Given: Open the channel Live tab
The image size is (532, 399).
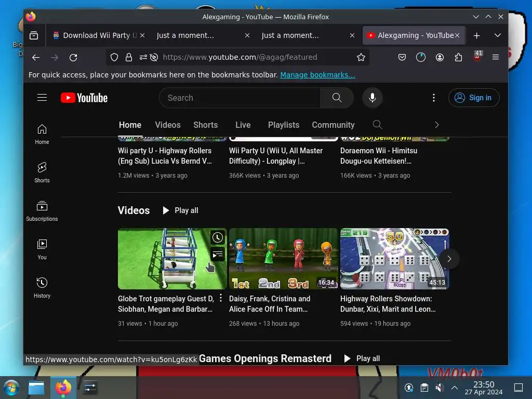Looking at the screenshot, I should pos(243,125).
